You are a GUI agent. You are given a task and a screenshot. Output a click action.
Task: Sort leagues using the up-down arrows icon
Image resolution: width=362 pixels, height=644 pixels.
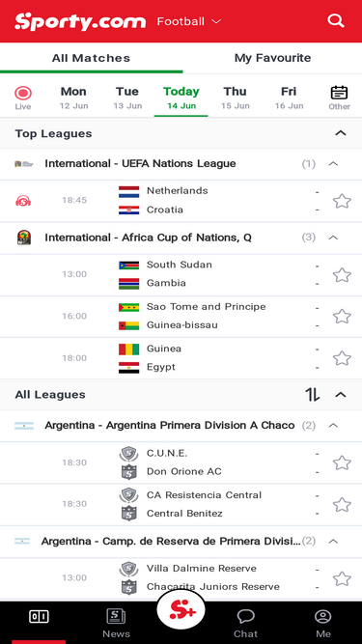click(312, 395)
